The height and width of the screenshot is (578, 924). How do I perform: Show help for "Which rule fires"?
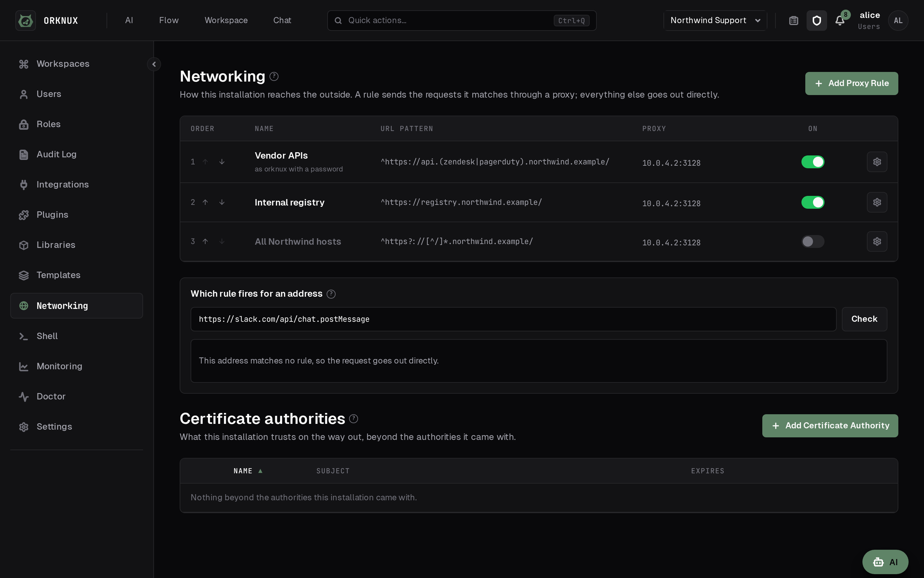pyautogui.click(x=331, y=294)
